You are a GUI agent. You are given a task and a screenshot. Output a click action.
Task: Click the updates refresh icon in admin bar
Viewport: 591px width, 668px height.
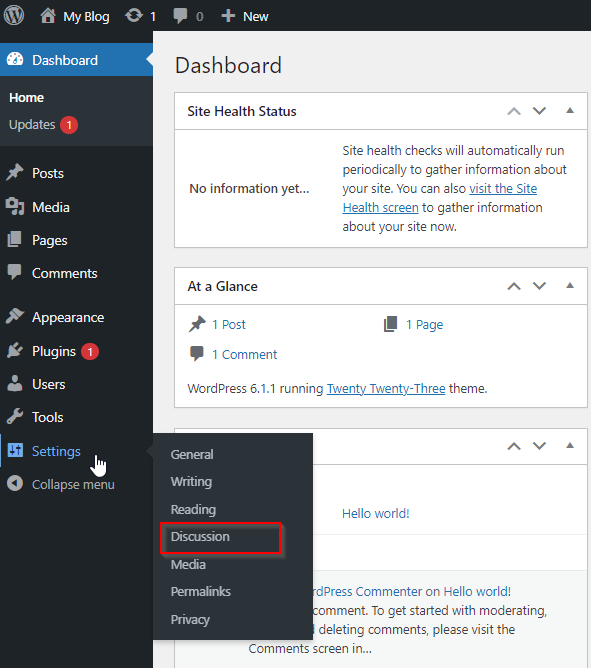click(x=134, y=16)
